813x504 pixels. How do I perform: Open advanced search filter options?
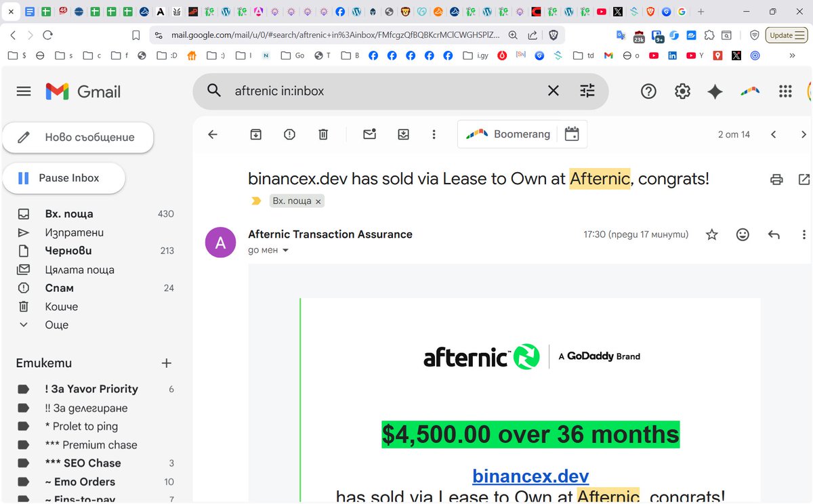point(587,90)
